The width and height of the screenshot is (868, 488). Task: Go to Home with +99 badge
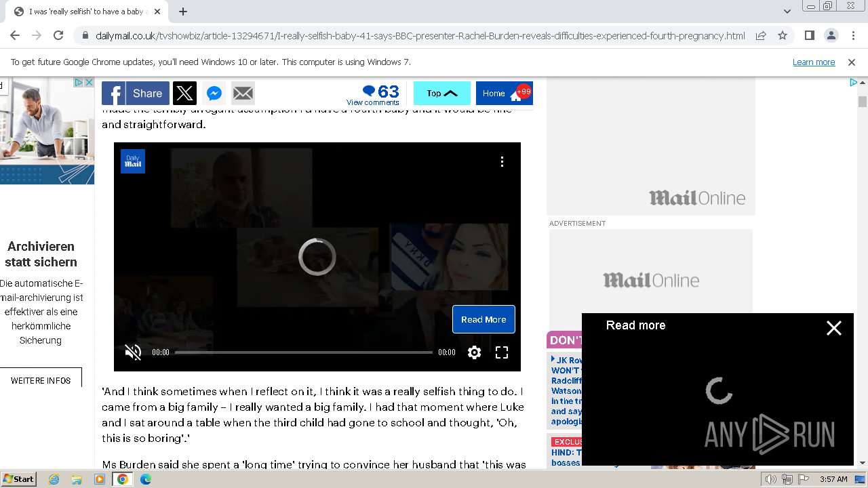(505, 94)
